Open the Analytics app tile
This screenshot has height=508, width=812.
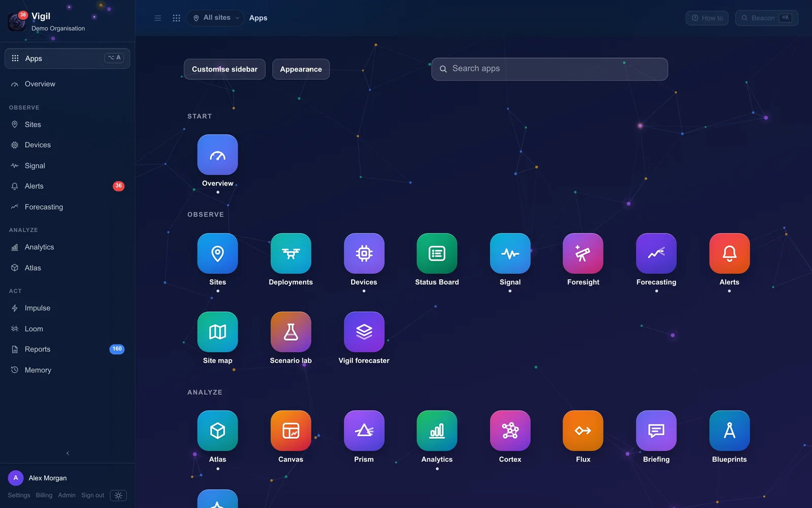click(x=437, y=430)
